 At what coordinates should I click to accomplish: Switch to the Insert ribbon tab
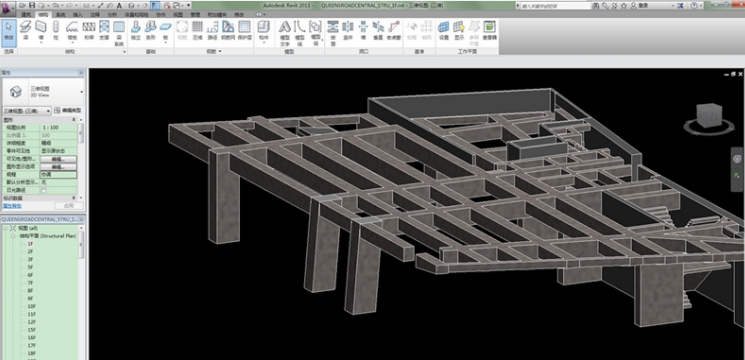pyautogui.click(x=77, y=15)
